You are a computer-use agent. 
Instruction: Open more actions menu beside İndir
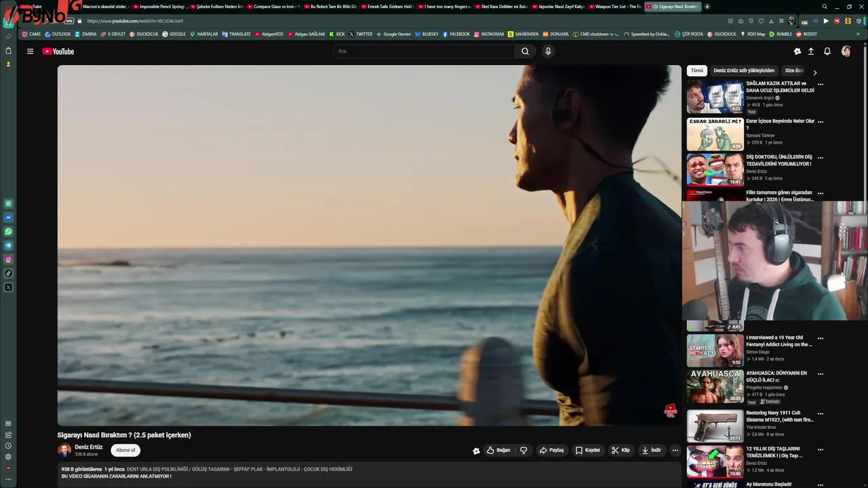pyautogui.click(x=675, y=450)
